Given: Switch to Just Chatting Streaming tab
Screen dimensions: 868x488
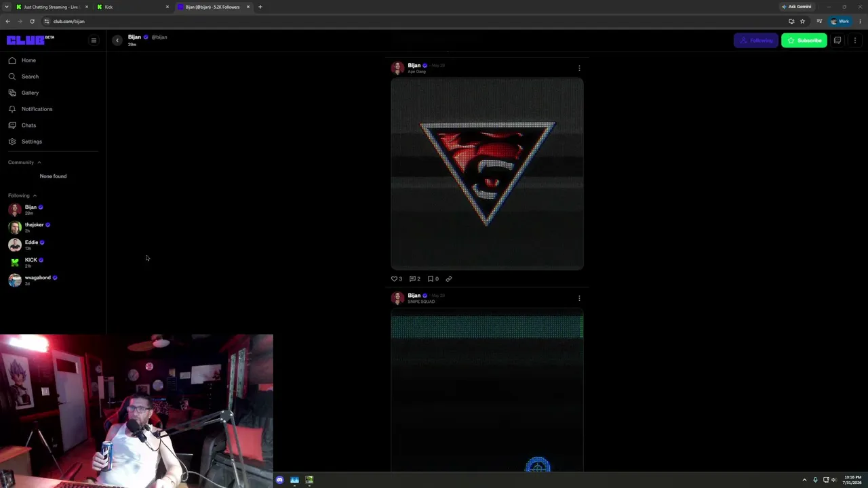Looking at the screenshot, I should tap(53, 7).
